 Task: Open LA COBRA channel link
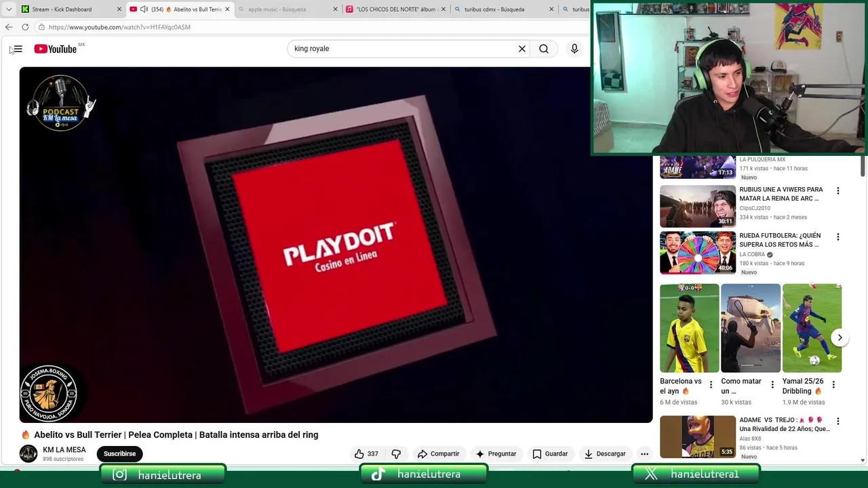(752, 254)
